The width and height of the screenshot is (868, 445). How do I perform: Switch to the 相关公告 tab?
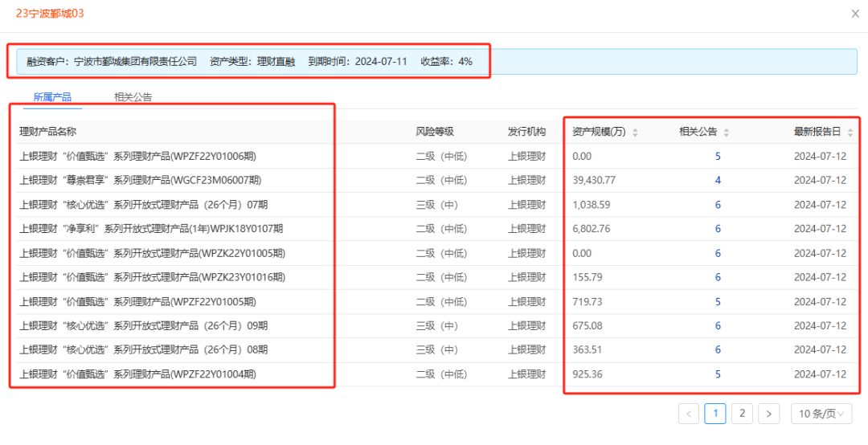click(133, 97)
